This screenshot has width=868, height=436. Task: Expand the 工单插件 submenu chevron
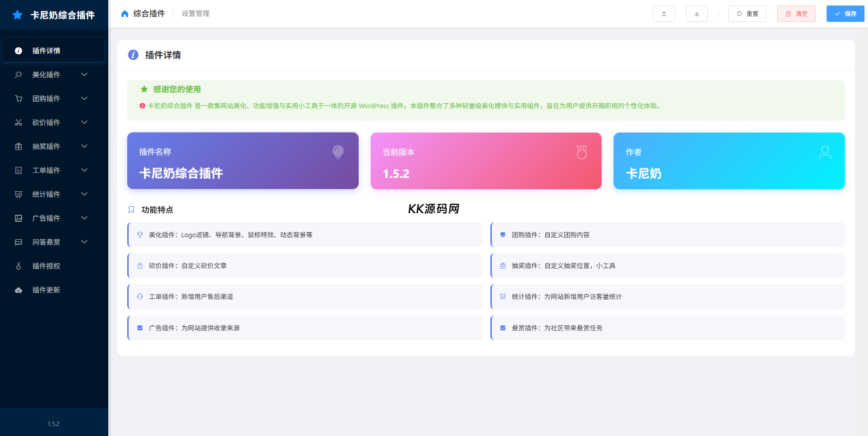click(x=84, y=170)
